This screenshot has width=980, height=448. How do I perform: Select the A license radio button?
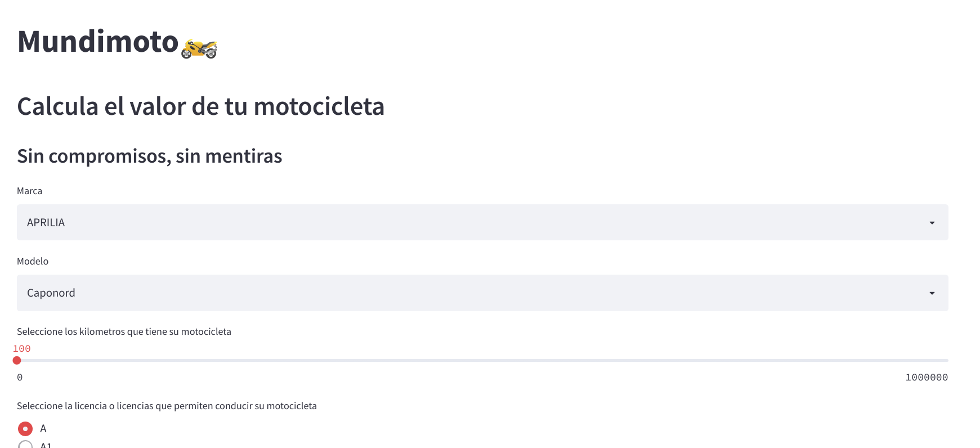[x=25, y=429]
